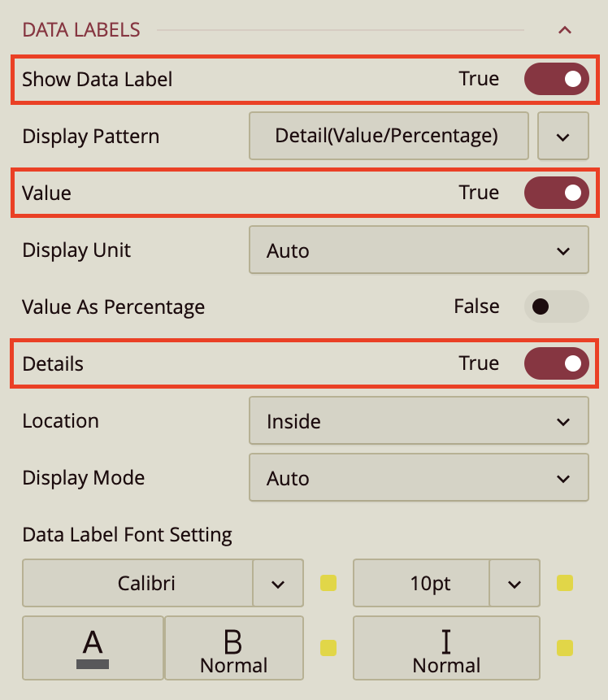Turn off the Value toggle
This screenshot has height=700, width=608.
556,193
